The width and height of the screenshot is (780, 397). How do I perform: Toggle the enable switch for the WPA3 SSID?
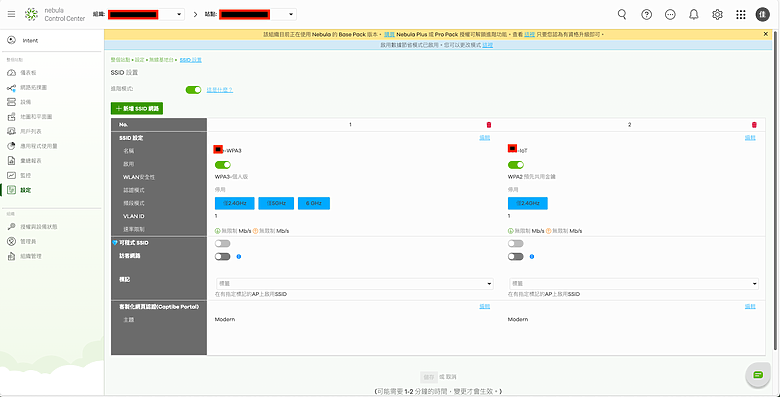click(223, 165)
